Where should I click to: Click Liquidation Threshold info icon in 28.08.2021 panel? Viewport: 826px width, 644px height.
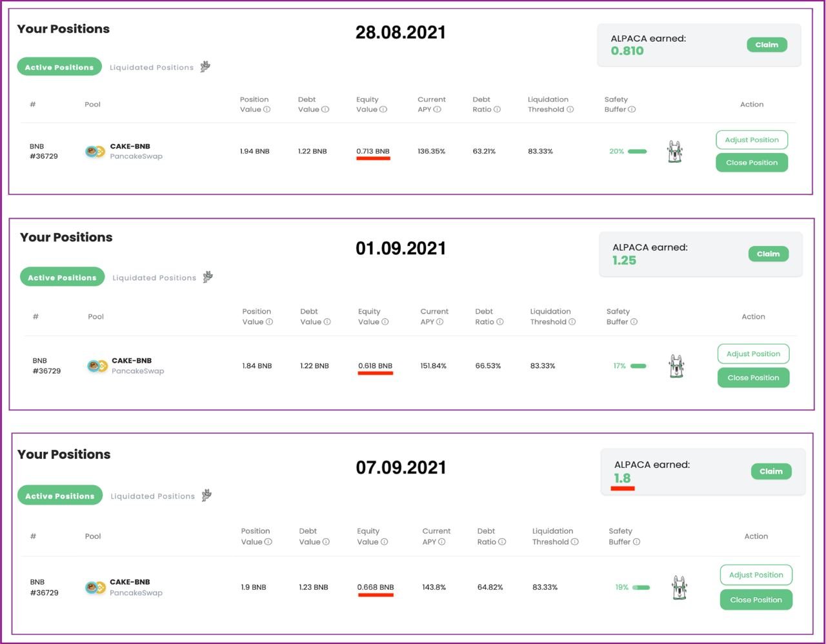pos(570,110)
